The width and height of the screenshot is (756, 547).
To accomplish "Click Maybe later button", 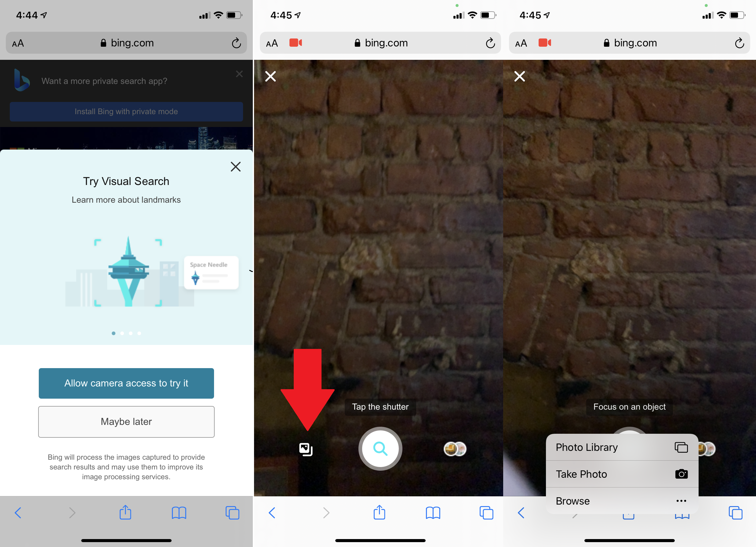I will coord(126,422).
